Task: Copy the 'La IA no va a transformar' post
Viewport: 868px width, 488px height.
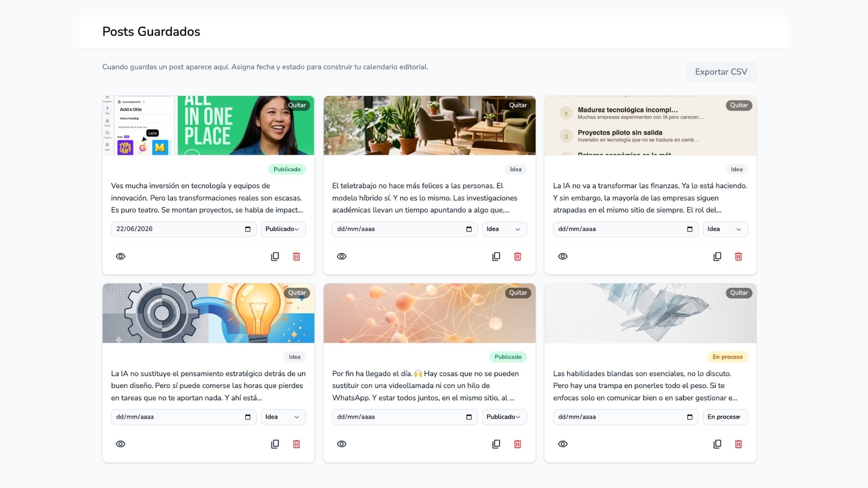Action: coord(717,256)
